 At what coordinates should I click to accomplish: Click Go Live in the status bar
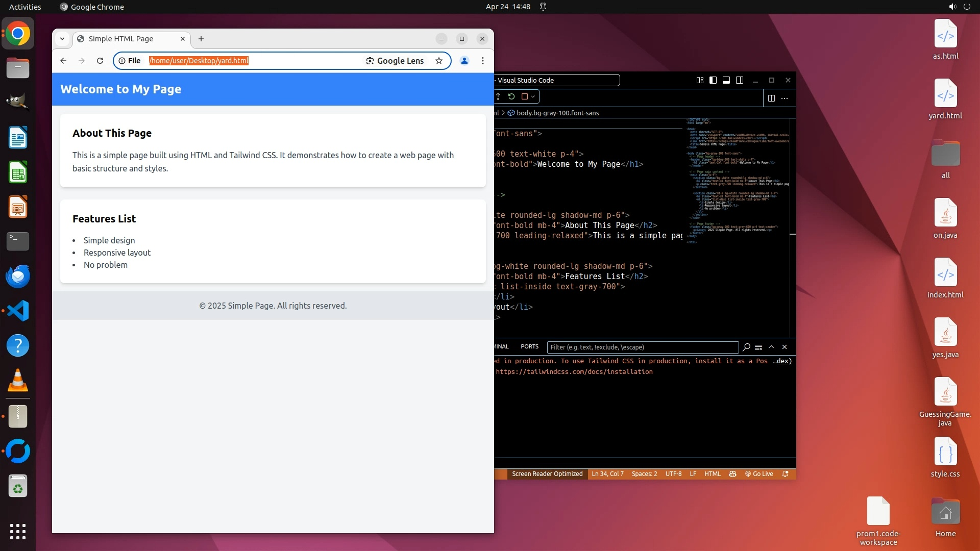coord(759,474)
